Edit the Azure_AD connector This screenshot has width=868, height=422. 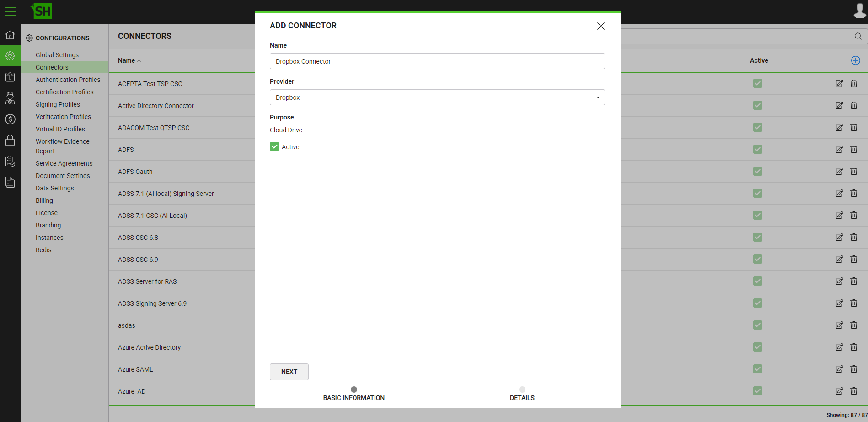point(839,391)
